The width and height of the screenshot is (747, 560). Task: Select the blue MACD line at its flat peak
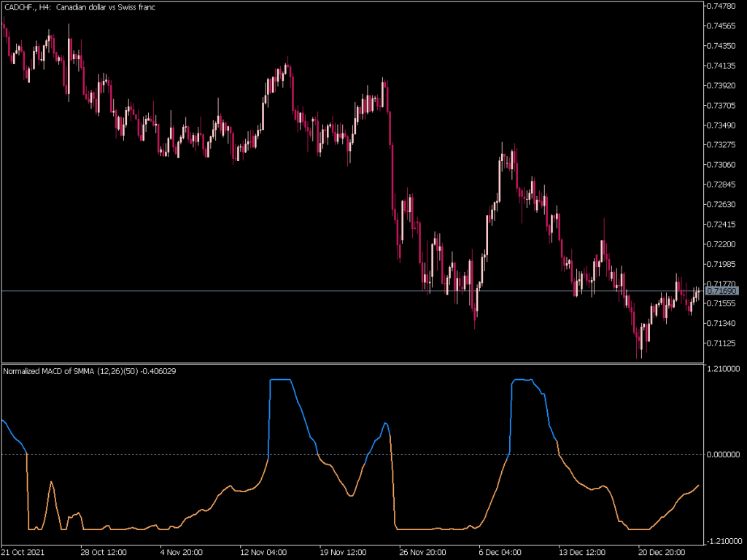281,381
